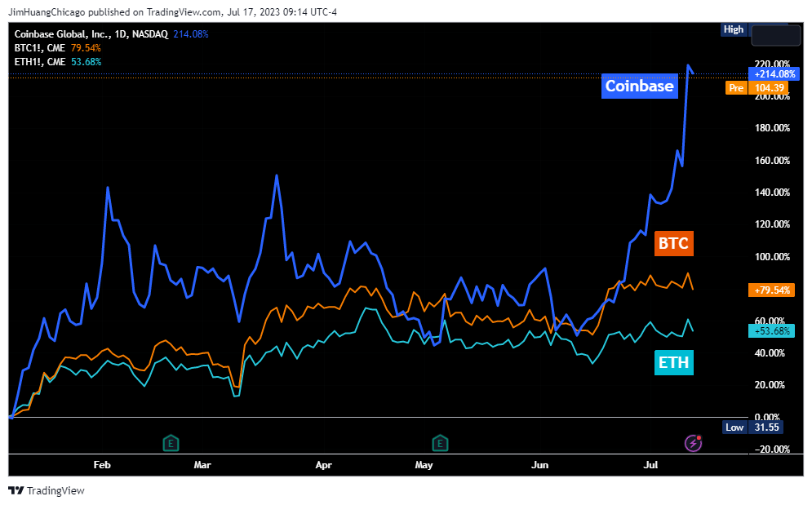Click the +214.08% price axis tag
Image resolution: width=812 pixels, height=505 pixels.
pos(774,74)
